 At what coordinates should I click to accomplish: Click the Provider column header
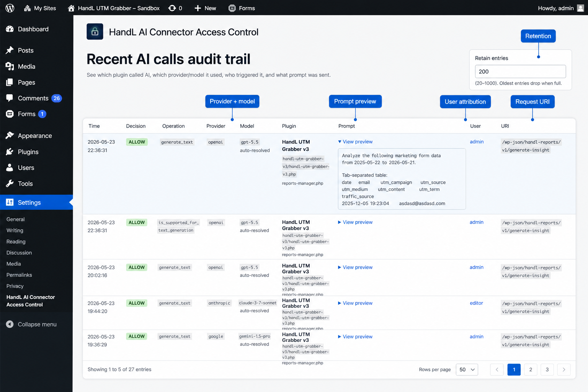(216, 126)
